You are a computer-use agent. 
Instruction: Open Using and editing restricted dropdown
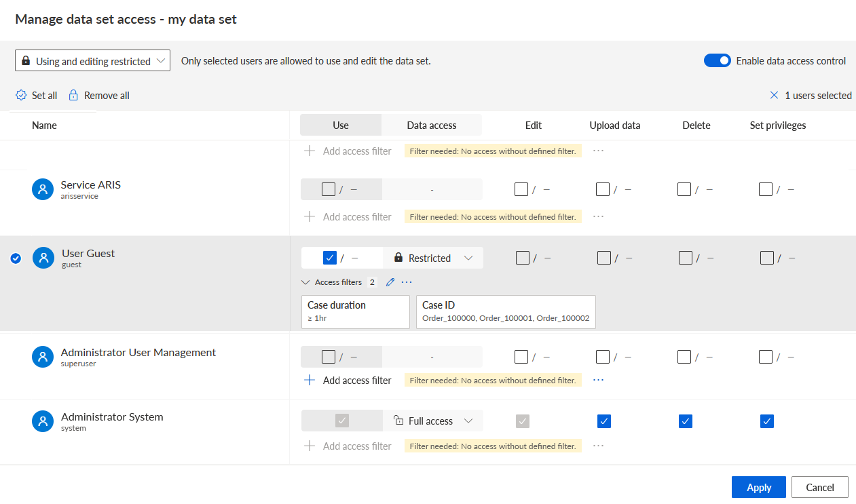[92, 60]
